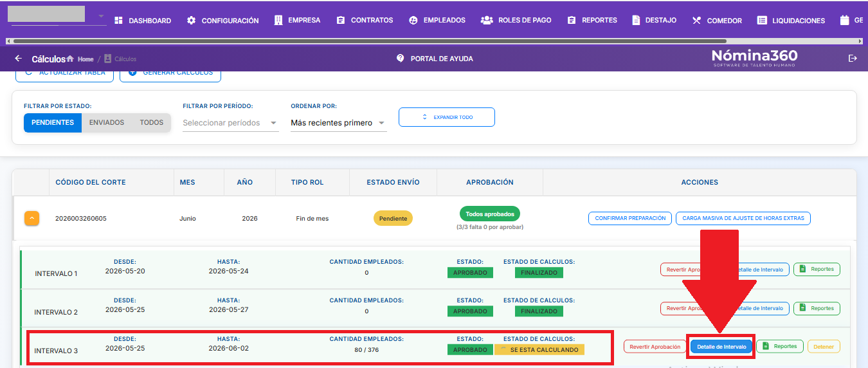Click CONFIRMAR PREPARACIÓN button
The width and height of the screenshot is (868, 368).
630,218
